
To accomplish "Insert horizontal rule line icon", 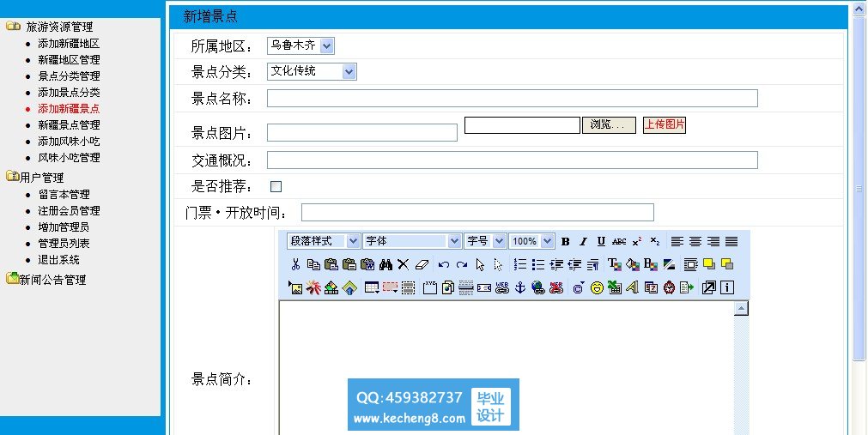I will click(466, 287).
